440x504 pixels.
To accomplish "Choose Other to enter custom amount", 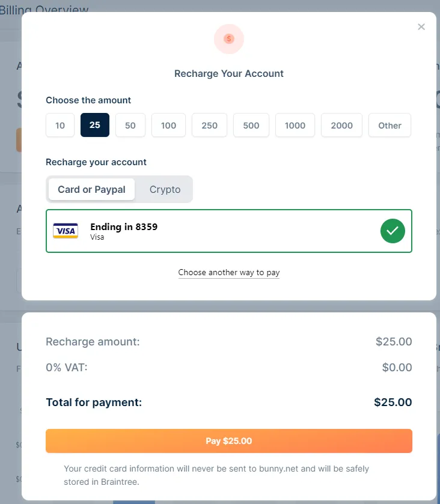I will 390,126.
